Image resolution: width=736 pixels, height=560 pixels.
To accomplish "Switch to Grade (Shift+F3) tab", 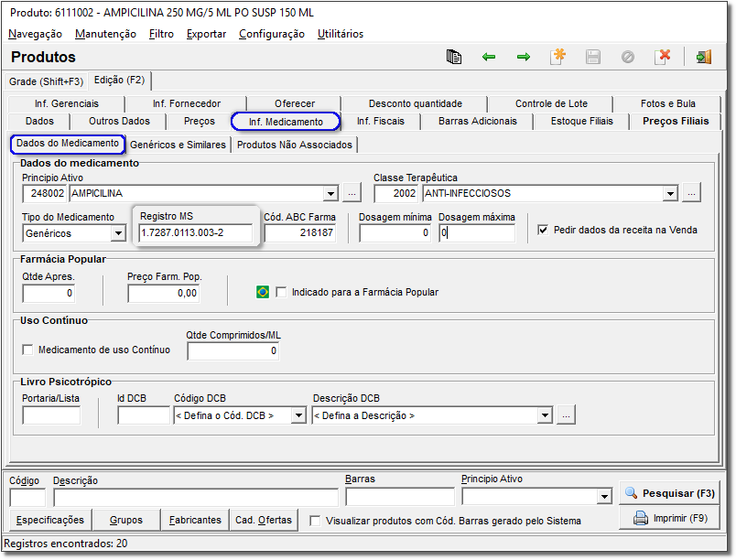I will 46,81.
